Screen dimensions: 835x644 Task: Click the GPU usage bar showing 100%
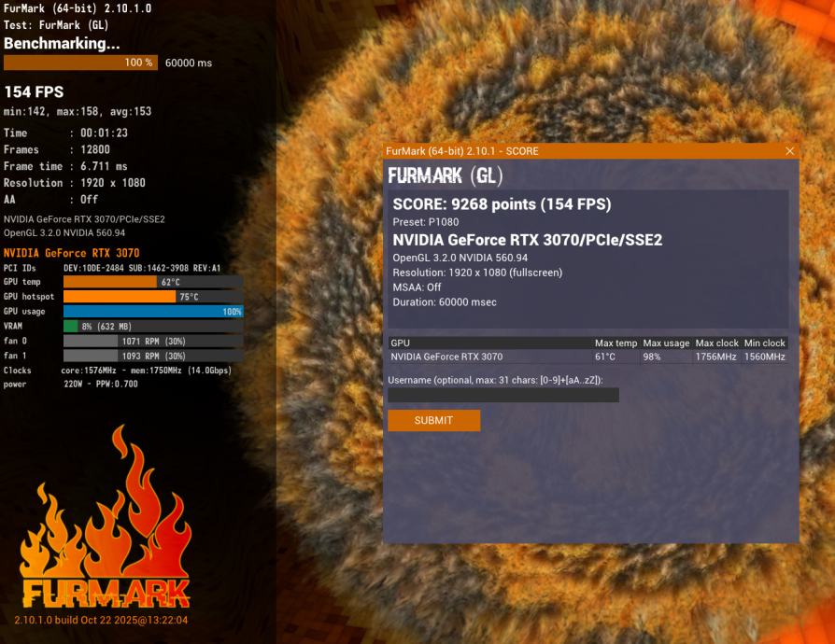click(x=153, y=312)
